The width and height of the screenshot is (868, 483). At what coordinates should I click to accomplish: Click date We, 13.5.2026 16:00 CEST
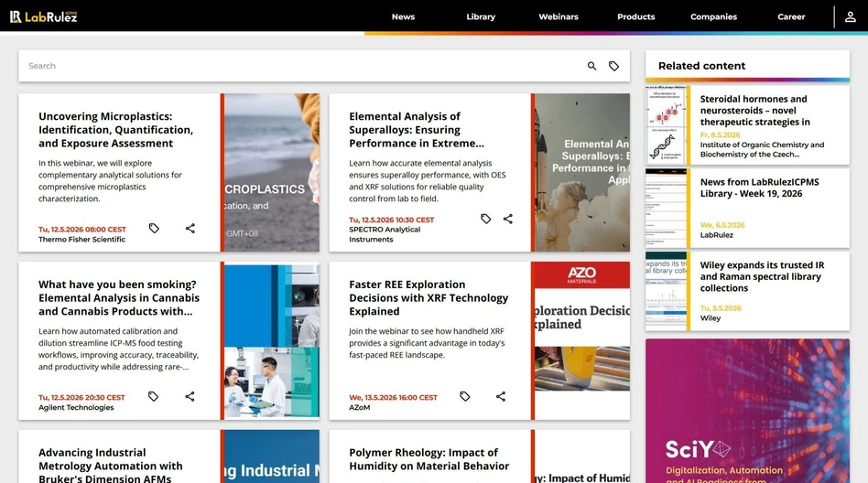(393, 398)
